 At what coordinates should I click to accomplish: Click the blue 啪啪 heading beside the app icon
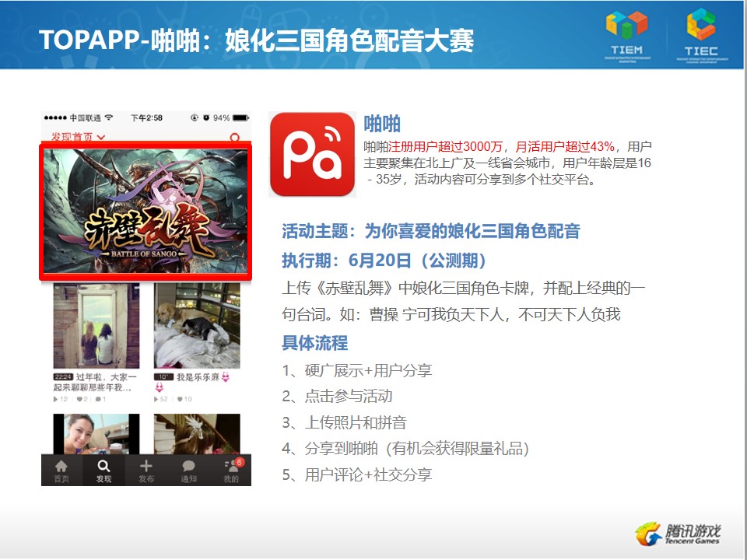[382, 124]
